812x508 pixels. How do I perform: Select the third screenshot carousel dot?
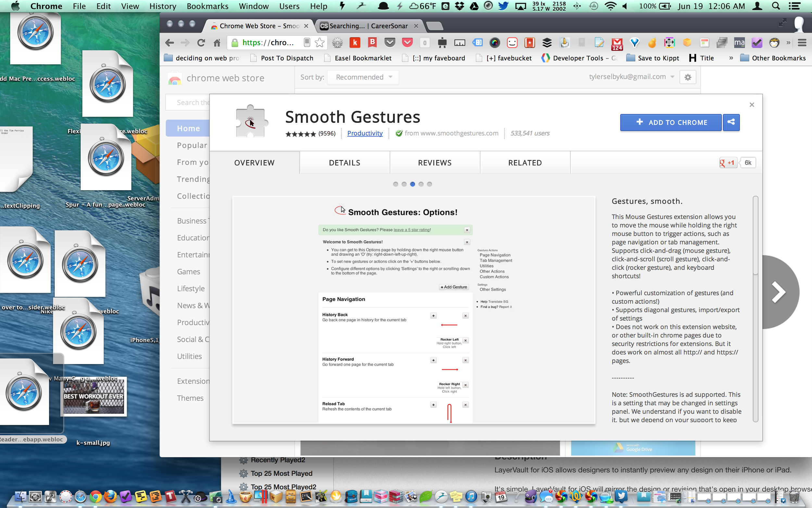pos(412,184)
